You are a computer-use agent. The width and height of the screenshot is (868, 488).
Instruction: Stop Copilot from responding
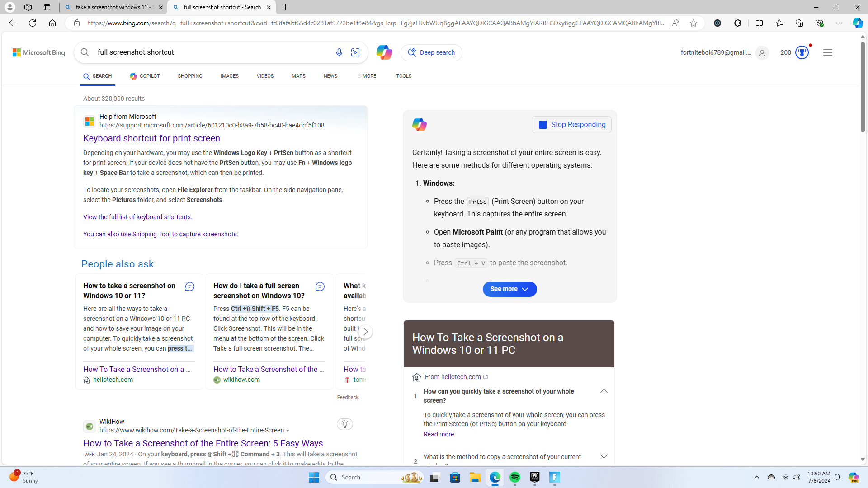(571, 125)
